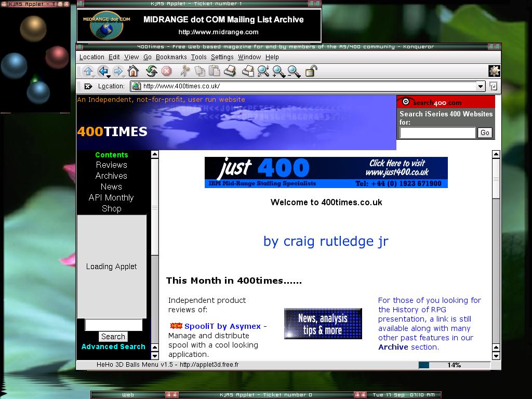Screen dimensions: 532x399
Task: Expand the Location URL history dropdown
Action: (481, 86)
